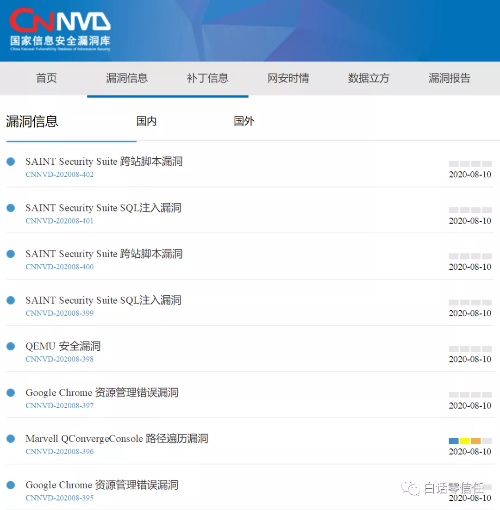This screenshot has width=500, height=510.
Task: Click the Marvell QConvergeConsole 路径遍历漏洞 title
Action: pyautogui.click(x=117, y=439)
